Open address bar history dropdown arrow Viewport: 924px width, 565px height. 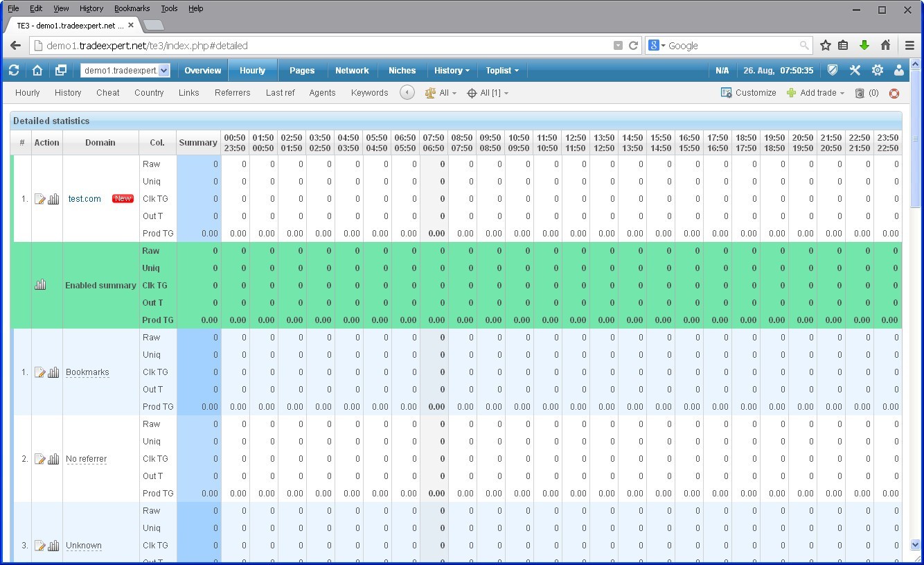click(618, 46)
